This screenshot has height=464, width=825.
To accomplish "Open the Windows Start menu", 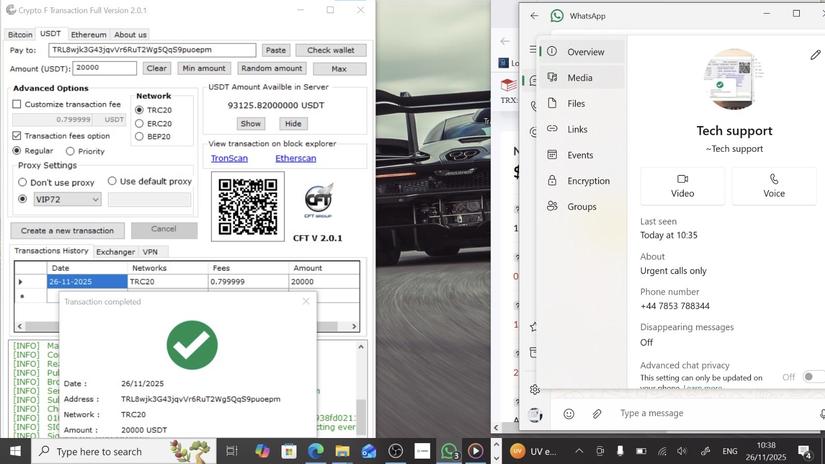I will pos(15,451).
